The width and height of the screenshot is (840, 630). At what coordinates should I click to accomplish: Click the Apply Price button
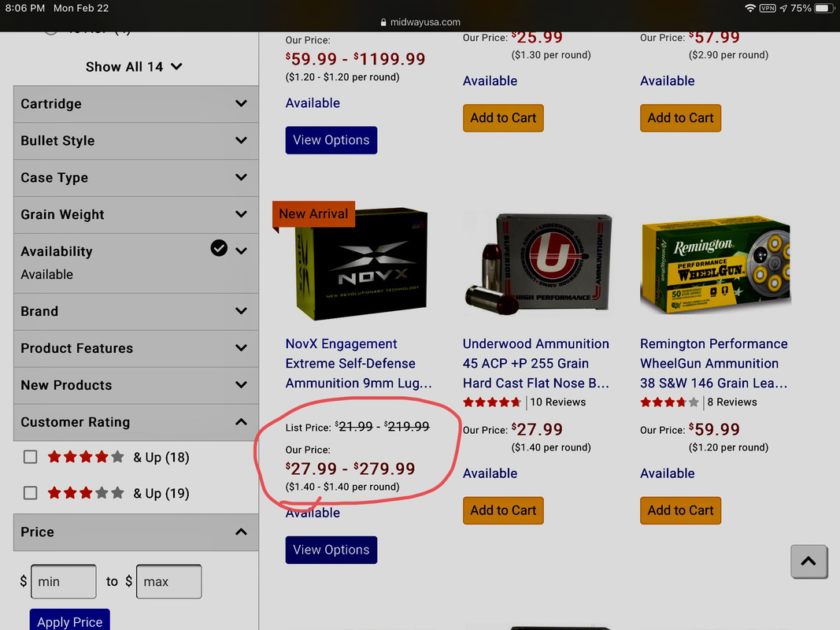pos(69,621)
